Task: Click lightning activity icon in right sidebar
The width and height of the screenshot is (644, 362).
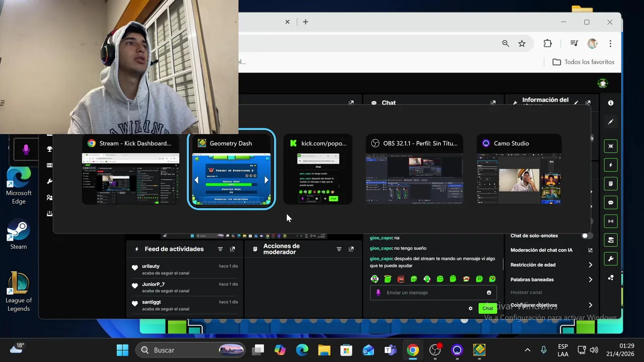Action: [611, 165]
